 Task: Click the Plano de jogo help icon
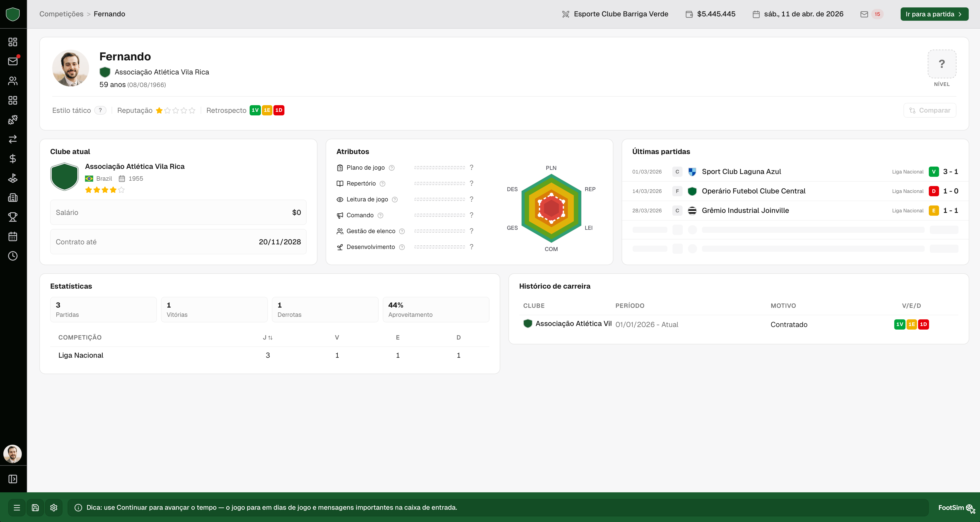tap(391, 168)
